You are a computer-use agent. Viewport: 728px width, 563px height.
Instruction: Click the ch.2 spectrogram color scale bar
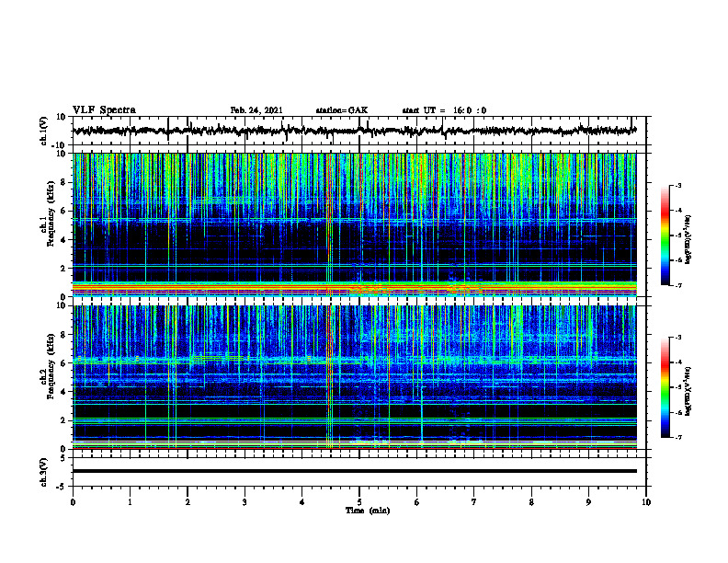665,387
